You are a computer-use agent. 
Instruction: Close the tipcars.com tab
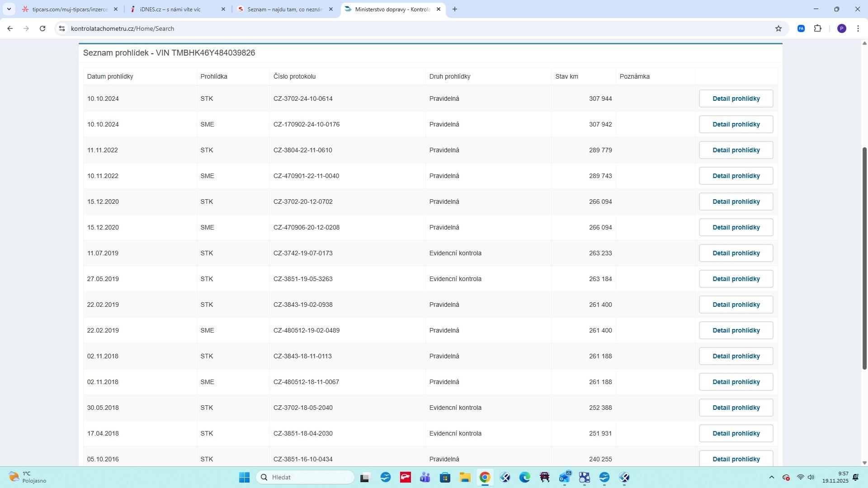(116, 9)
